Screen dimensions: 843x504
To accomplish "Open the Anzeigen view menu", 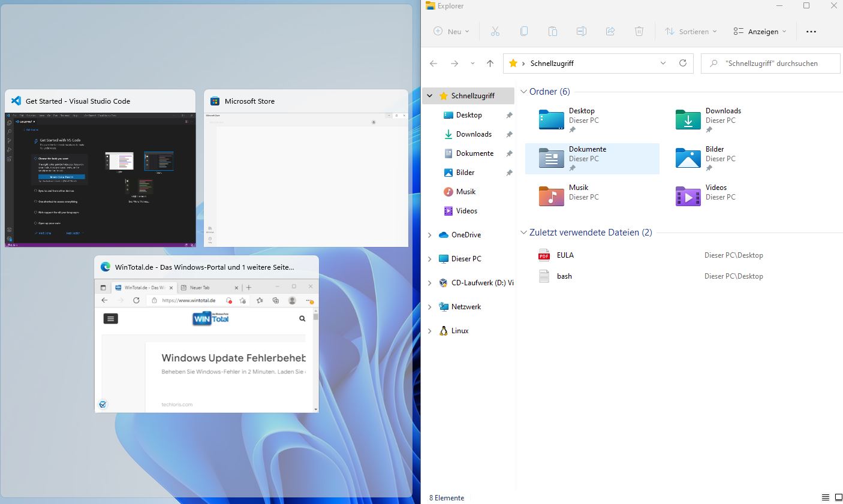I will tap(760, 31).
